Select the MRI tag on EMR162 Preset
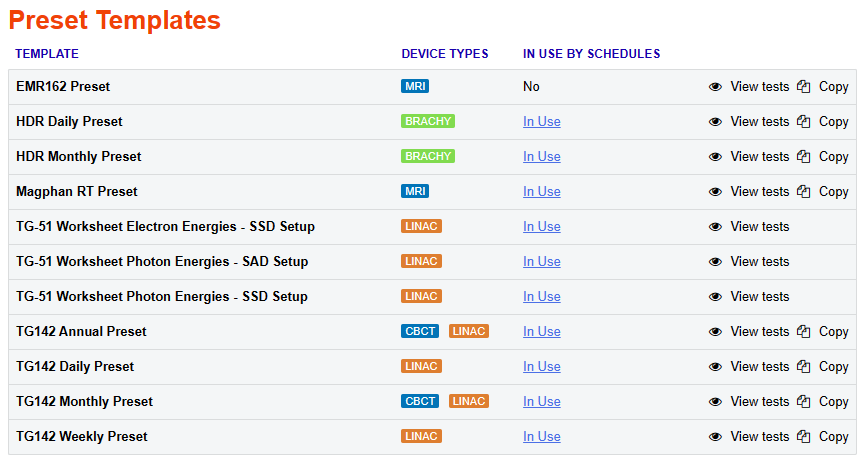Viewport: 858px width, 462px height. click(415, 87)
